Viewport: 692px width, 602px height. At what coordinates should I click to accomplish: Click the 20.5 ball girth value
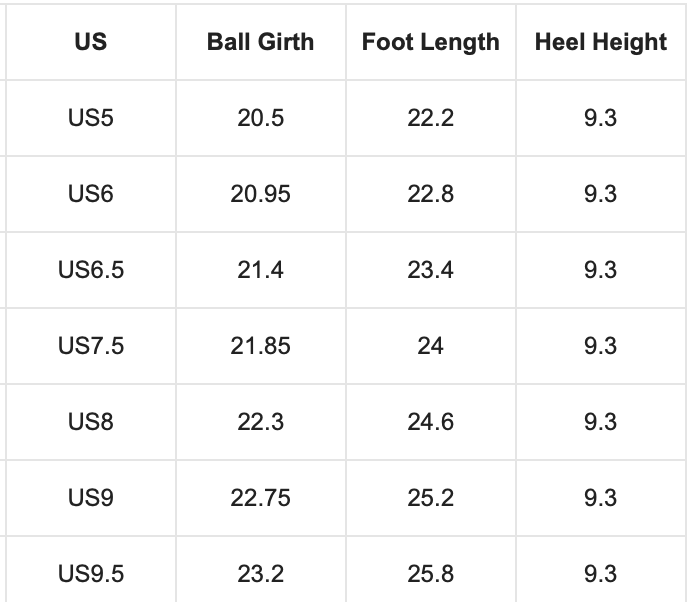[x=261, y=118]
